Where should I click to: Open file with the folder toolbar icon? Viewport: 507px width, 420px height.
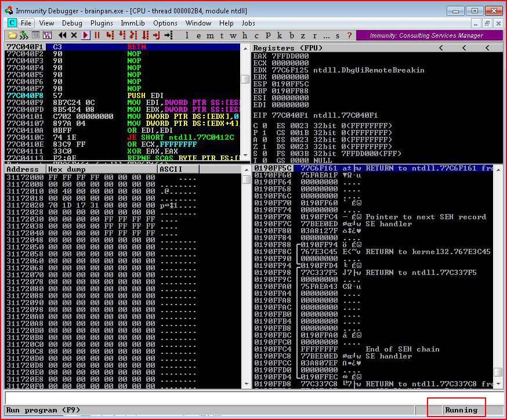coord(12,35)
